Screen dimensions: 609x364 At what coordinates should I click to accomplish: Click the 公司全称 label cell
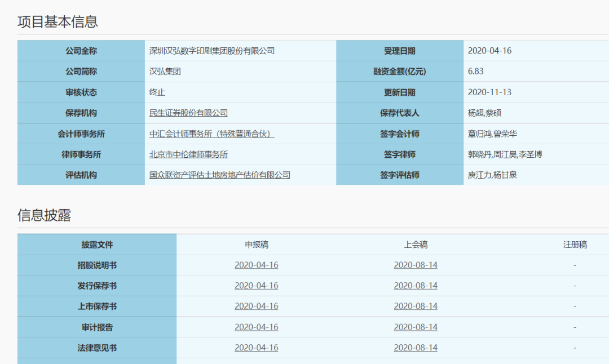click(81, 51)
